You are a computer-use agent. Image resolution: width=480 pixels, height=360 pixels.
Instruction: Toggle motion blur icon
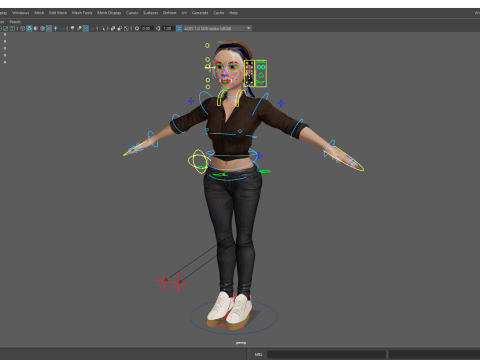[79, 28]
